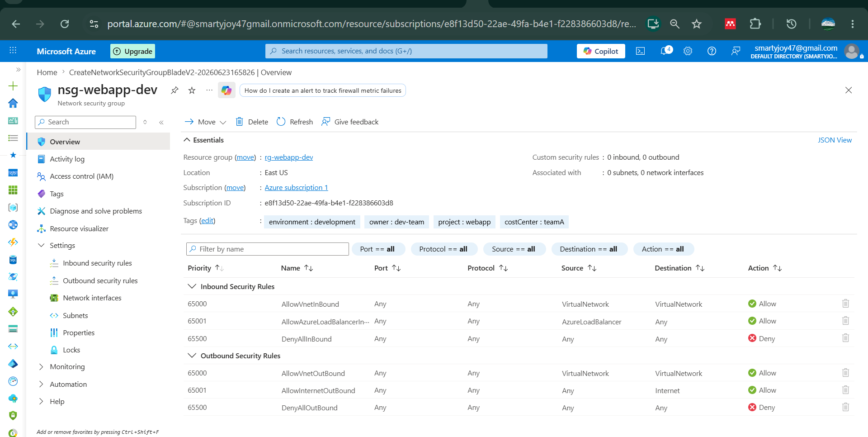The image size is (868, 437).
Task: Open the Azure portal menu grid icon
Action: point(13,51)
